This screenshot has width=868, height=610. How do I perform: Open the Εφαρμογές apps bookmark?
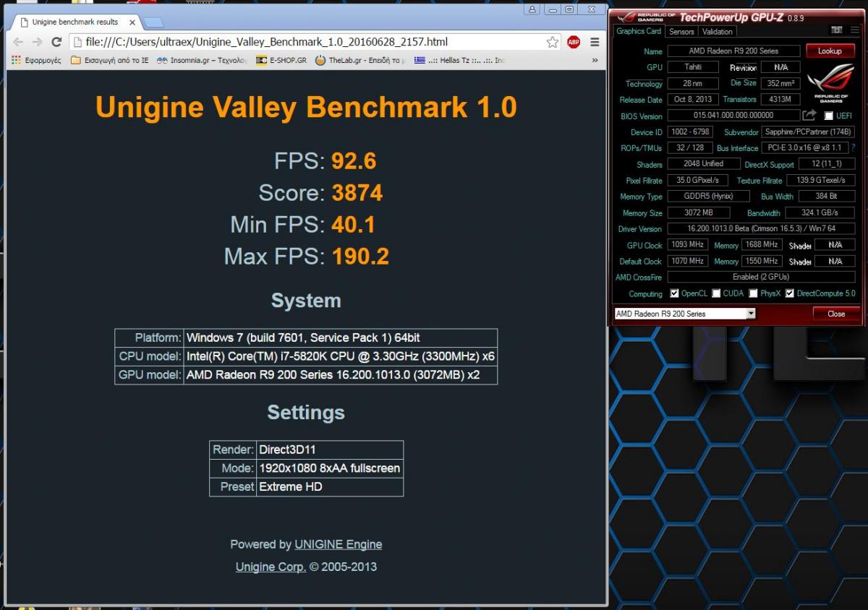point(36,60)
